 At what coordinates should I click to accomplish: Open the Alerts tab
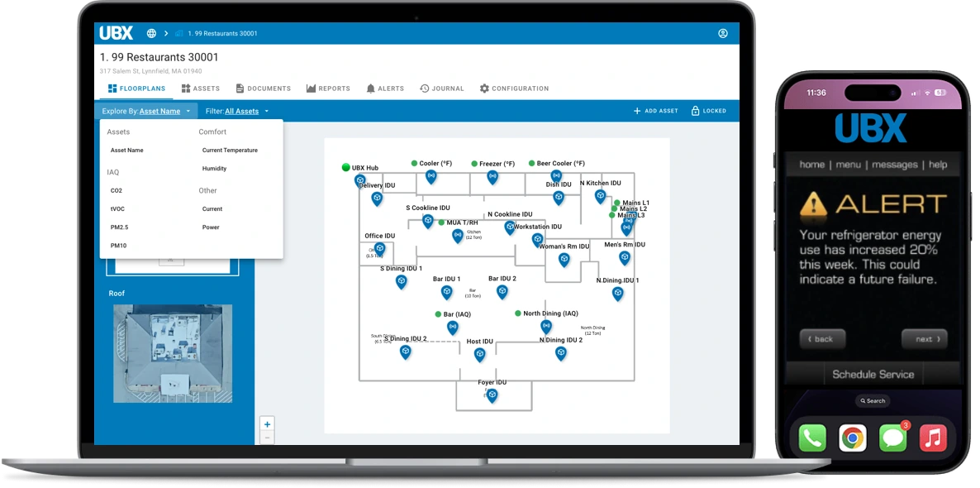385,89
